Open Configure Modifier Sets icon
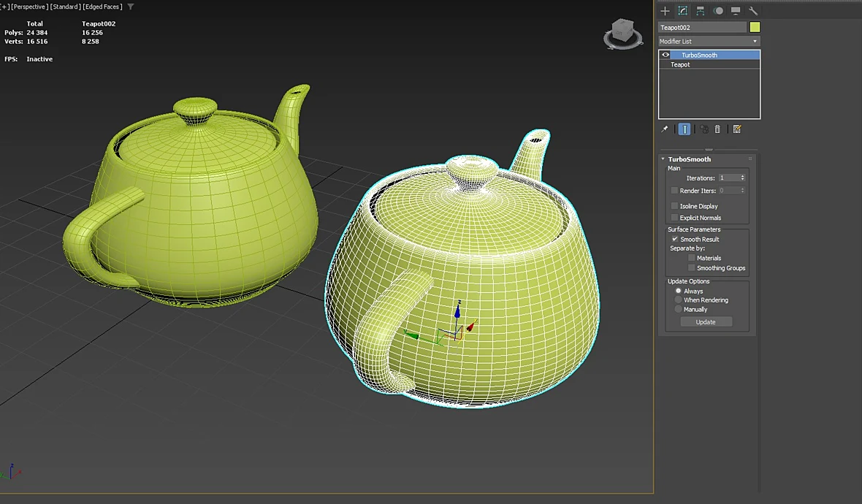This screenshot has height=504, width=862. (x=737, y=129)
